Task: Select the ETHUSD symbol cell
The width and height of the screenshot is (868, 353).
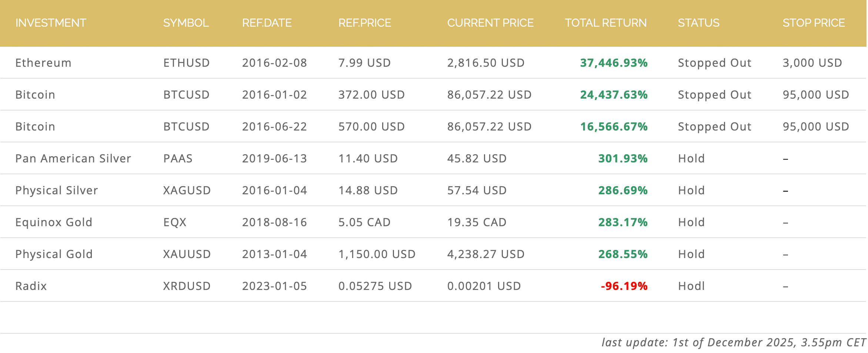Action: tap(186, 63)
